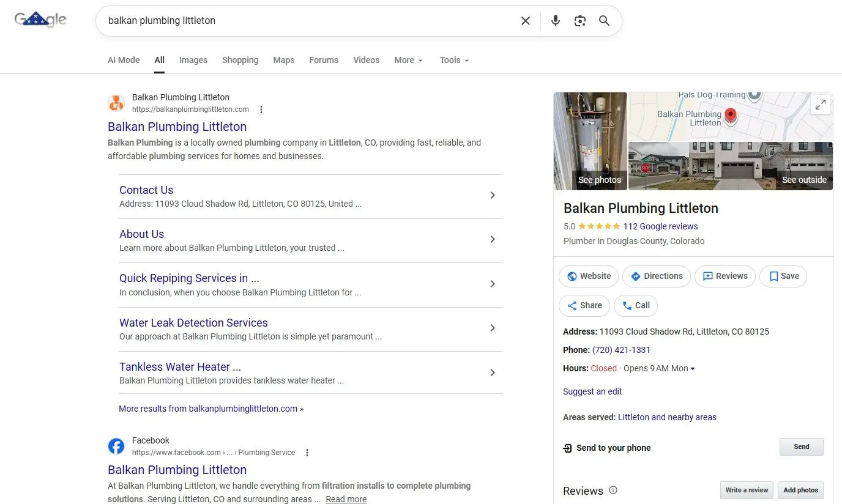Click the map thumbnail in business panel
The image size is (842, 504).
(731, 117)
